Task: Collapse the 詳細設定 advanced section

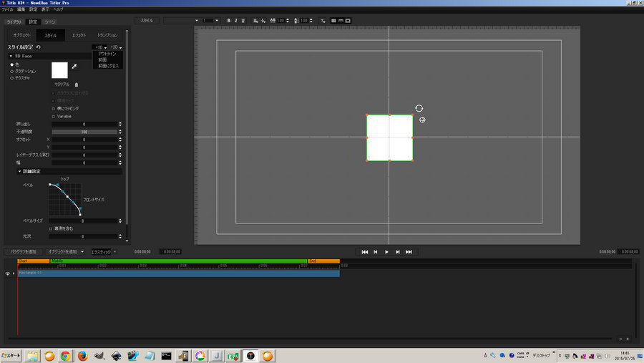Action: point(19,171)
